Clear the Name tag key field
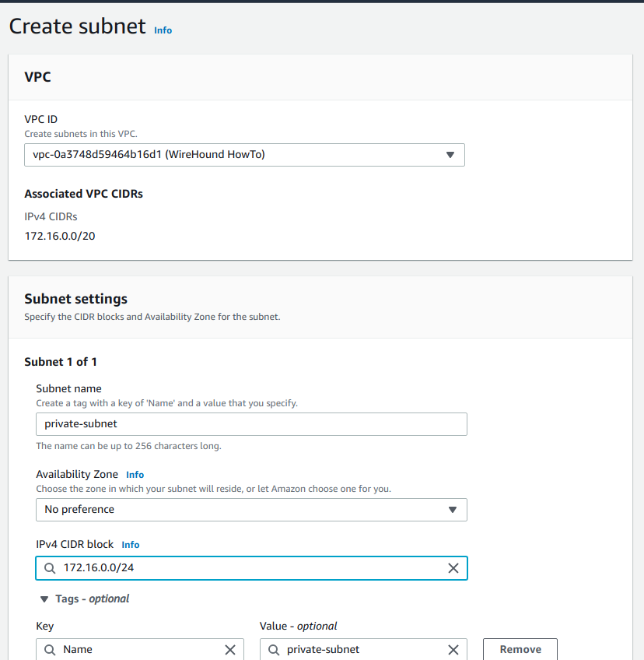Image resolution: width=644 pixels, height=660 pixels. 230,649
